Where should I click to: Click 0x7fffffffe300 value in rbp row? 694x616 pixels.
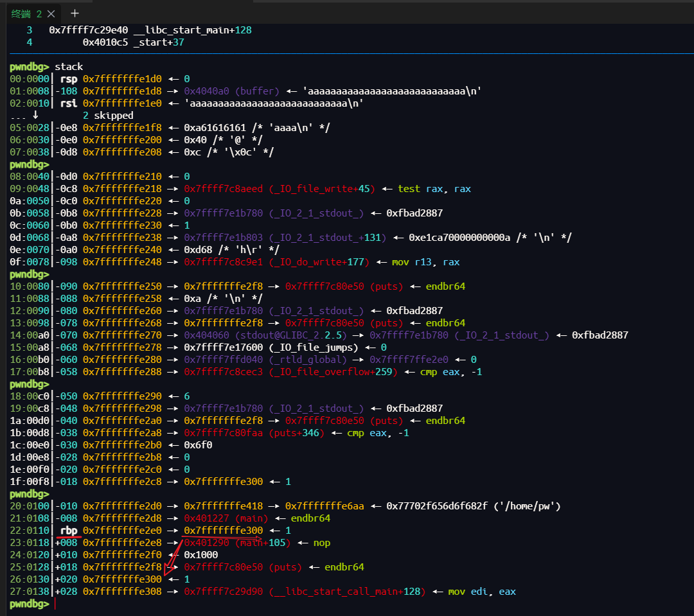pos(224,531)
